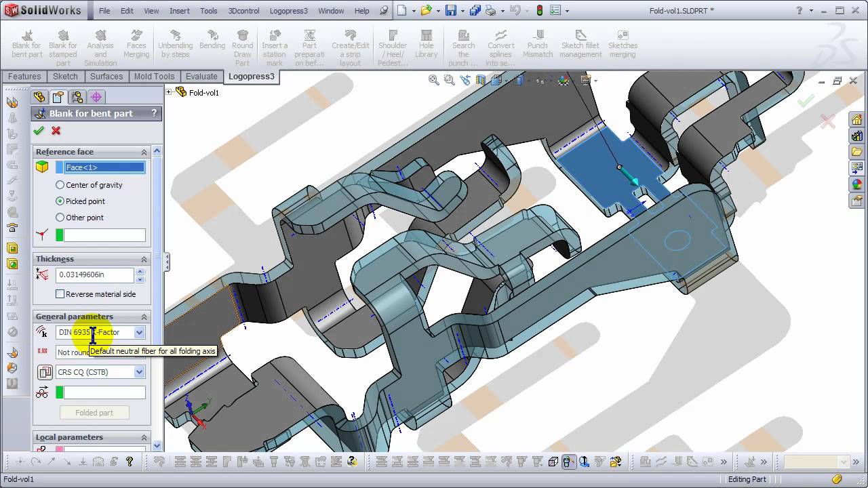Click the Blank for bent part tool

26,45
